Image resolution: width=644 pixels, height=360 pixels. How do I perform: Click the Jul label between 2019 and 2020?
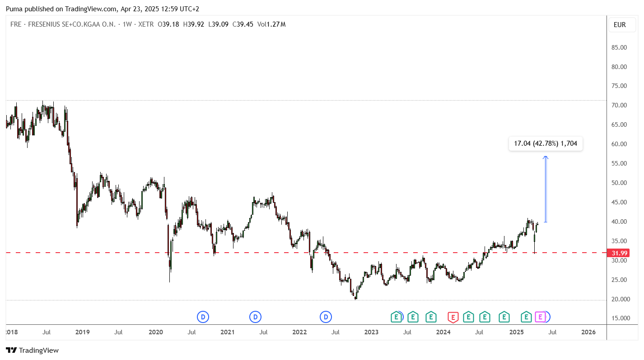118,332
